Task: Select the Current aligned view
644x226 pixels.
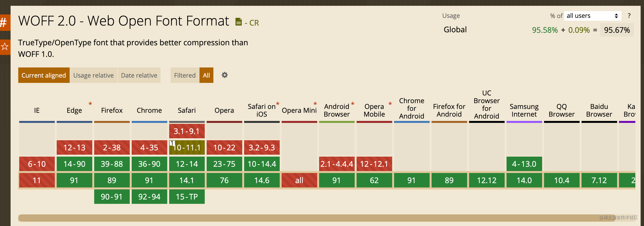Action: 44,75
